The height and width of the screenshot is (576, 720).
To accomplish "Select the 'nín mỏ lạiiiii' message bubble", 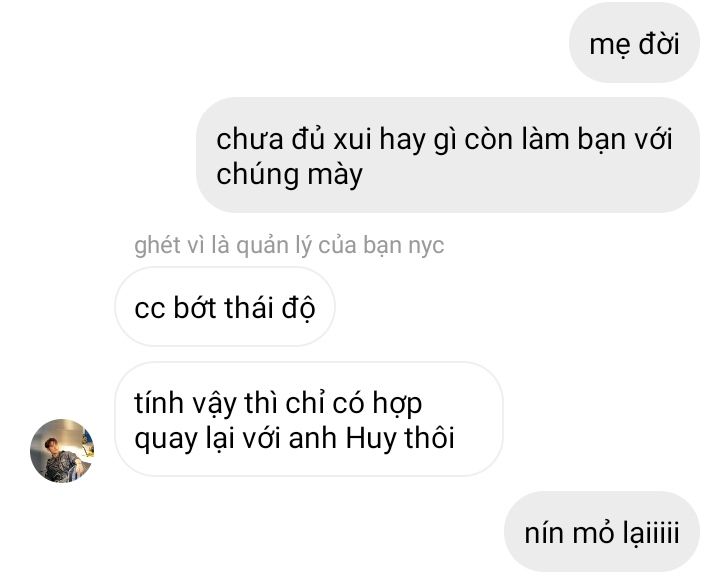I will [602, 531].
